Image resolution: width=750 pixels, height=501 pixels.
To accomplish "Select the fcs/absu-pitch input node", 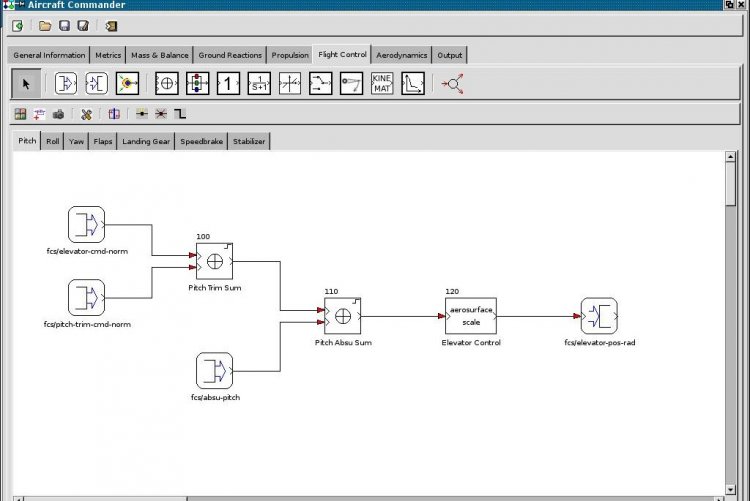I will 214,370.
